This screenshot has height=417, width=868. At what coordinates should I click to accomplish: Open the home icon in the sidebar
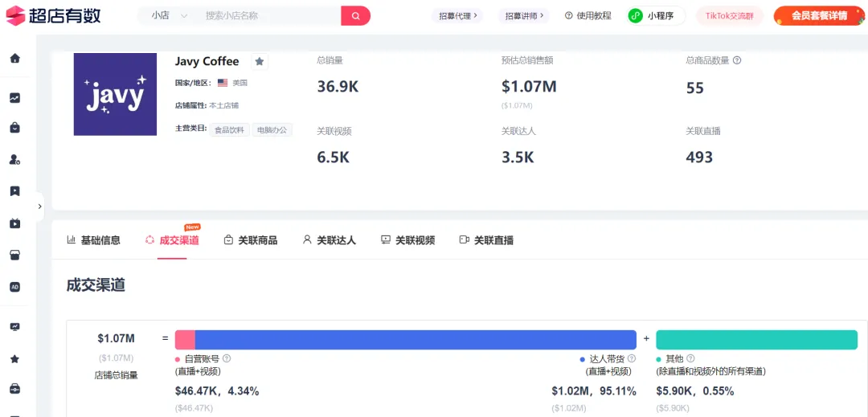[x=15, y=58]
